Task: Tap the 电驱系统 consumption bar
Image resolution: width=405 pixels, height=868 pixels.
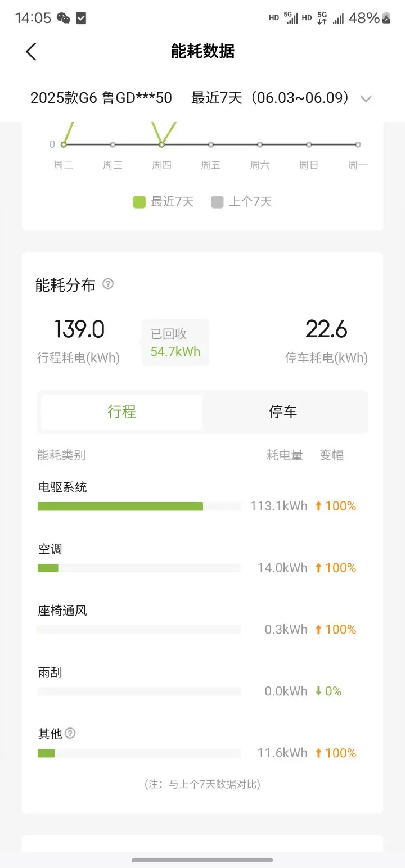Action: (139, 506)
